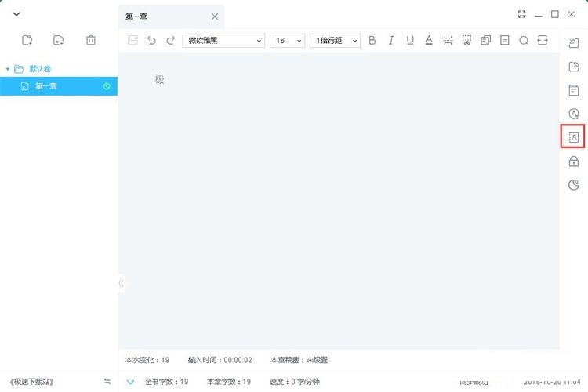Click the find-and-replace swap icon
588x392 pixels.
[x=543, y=40]
